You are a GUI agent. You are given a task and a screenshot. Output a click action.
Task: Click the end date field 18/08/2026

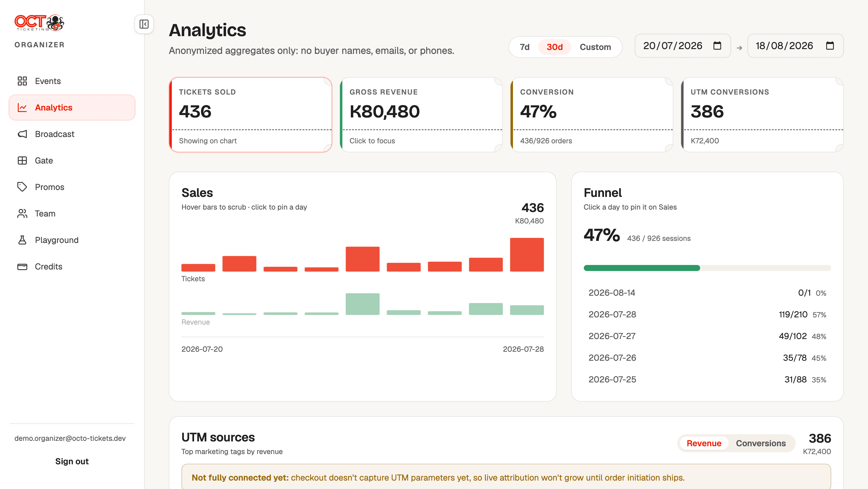click(795, 46)
